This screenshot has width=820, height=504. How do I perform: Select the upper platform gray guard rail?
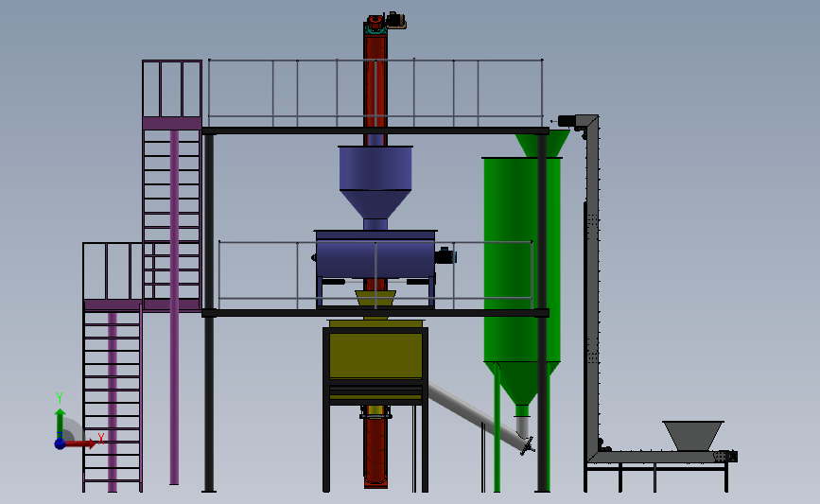375,93
